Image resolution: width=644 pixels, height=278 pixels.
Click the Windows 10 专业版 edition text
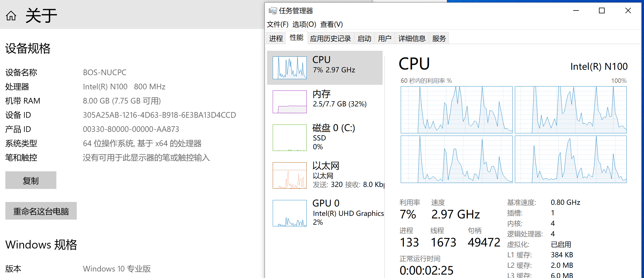pyautogui.click(x=117, y=269)
